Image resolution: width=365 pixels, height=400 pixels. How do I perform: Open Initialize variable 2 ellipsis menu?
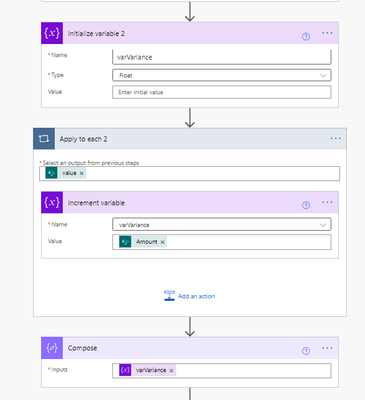pos(327,33)
